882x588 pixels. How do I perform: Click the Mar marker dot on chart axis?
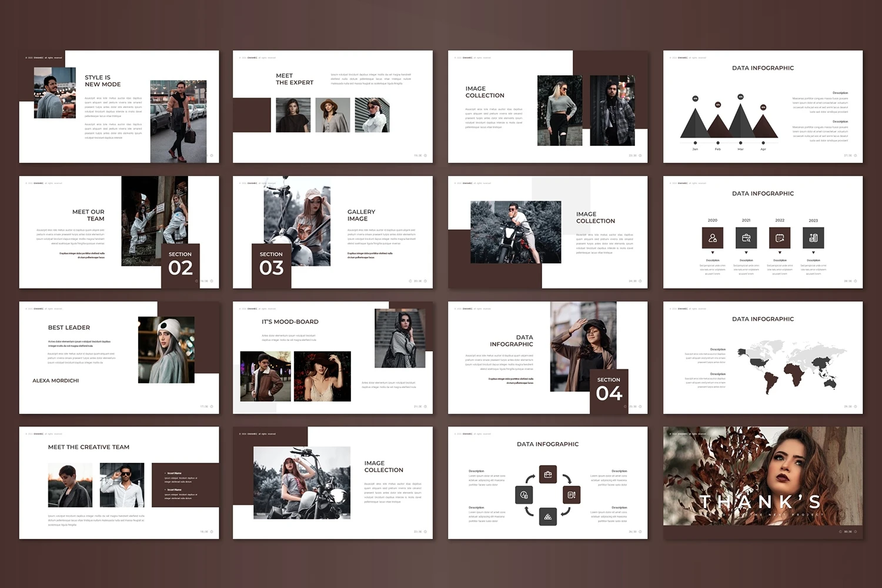pyautogui.click(x=740, y=143)
